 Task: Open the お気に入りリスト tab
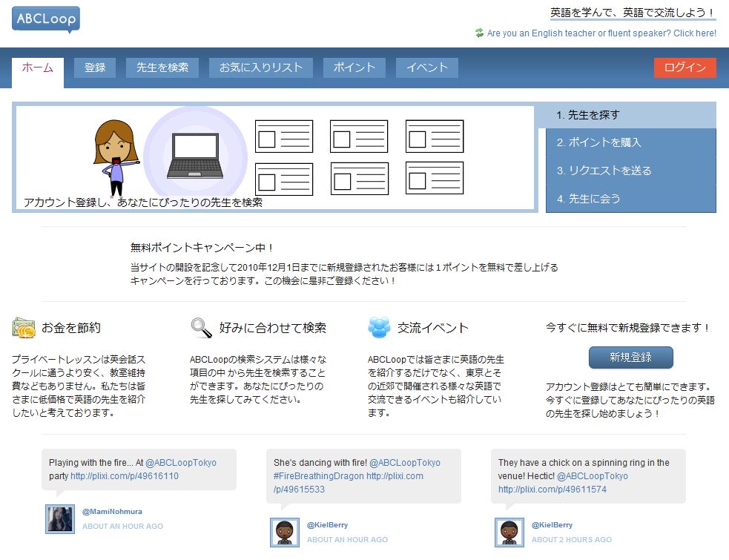(261, 67)
